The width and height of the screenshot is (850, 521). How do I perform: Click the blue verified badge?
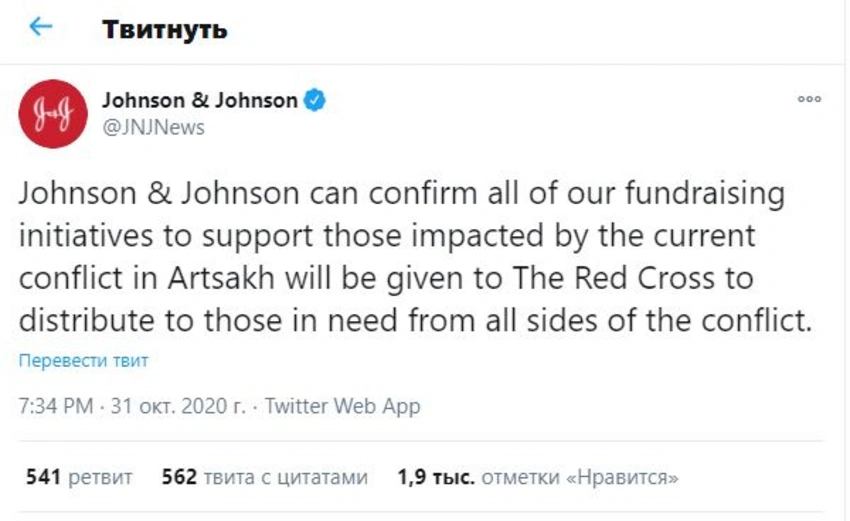click(x=314, y=101)
